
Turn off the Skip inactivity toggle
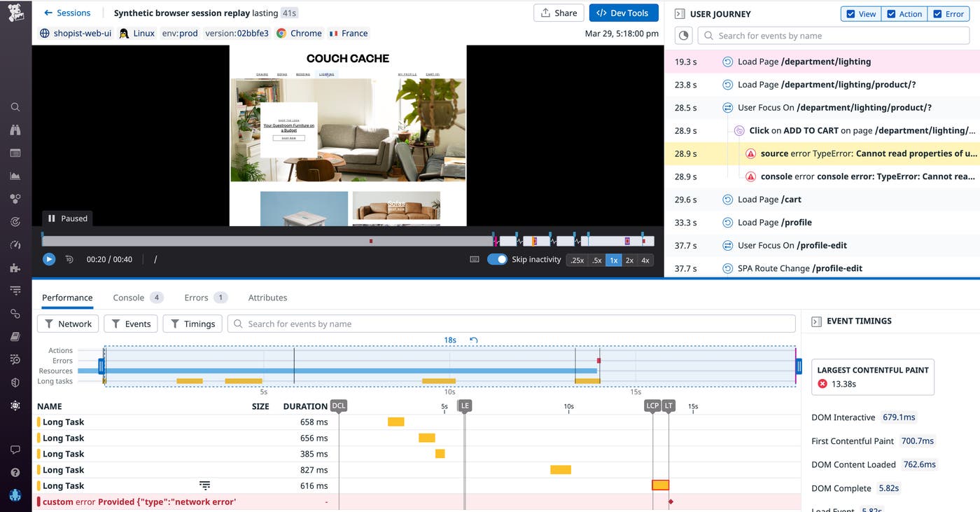(497, 259)
